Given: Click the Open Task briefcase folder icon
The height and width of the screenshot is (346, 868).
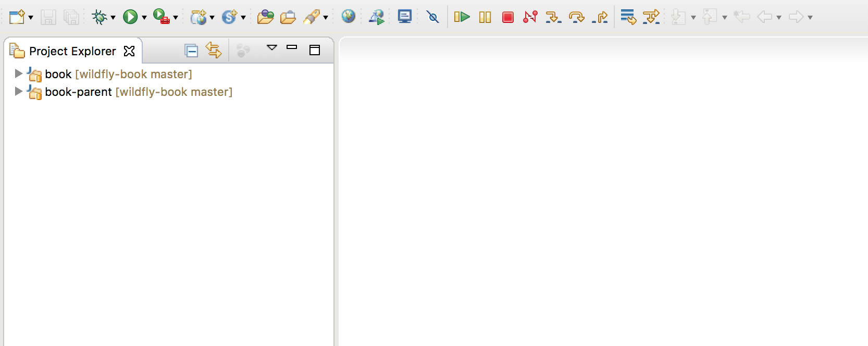Looking at the screenshot, I should [288, 17].
